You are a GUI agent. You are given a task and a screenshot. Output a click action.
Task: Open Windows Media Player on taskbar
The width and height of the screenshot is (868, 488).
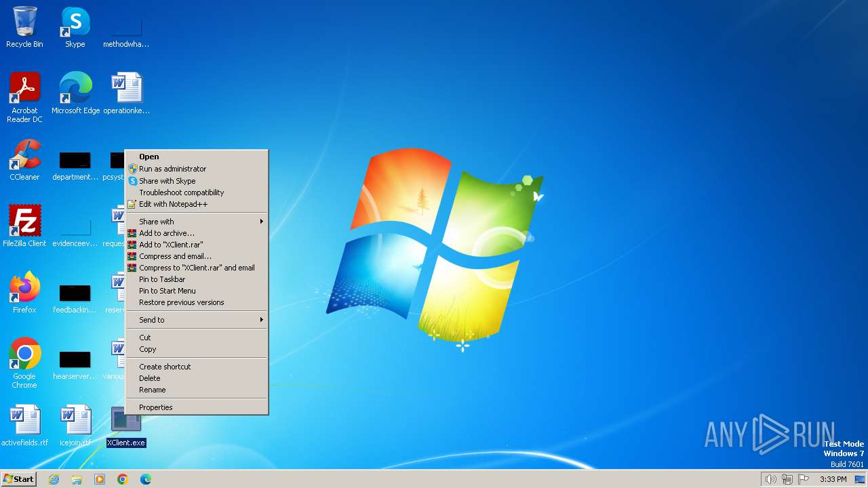coord(100,479)
